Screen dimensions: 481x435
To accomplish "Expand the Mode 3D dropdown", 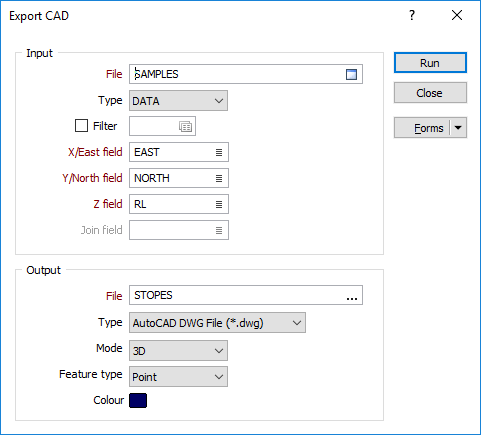I will click(x=178, y=351).
